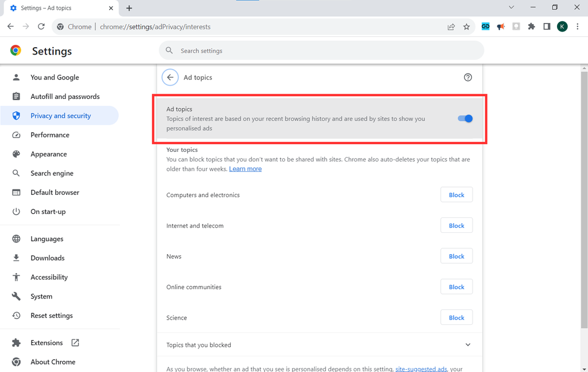Screen dimensions: 588x372
Task: Bookmark this page using the star icon
Action: point(466,26)
